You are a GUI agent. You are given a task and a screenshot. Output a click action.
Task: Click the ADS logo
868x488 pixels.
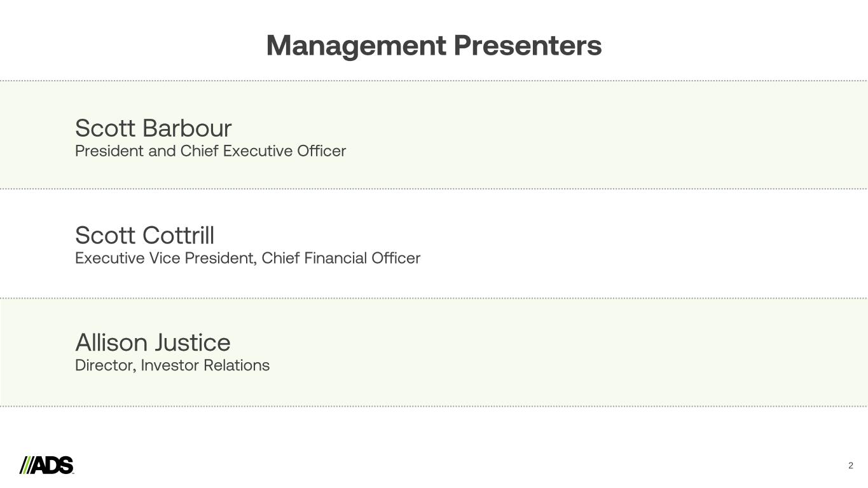[x=46, y=465]
